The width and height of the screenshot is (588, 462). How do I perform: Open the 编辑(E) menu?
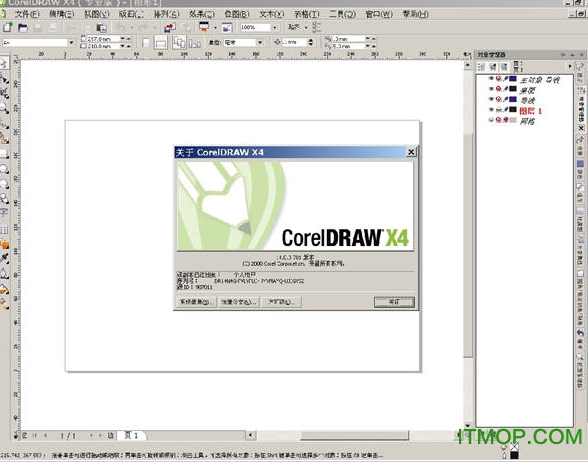click(62, 14)
